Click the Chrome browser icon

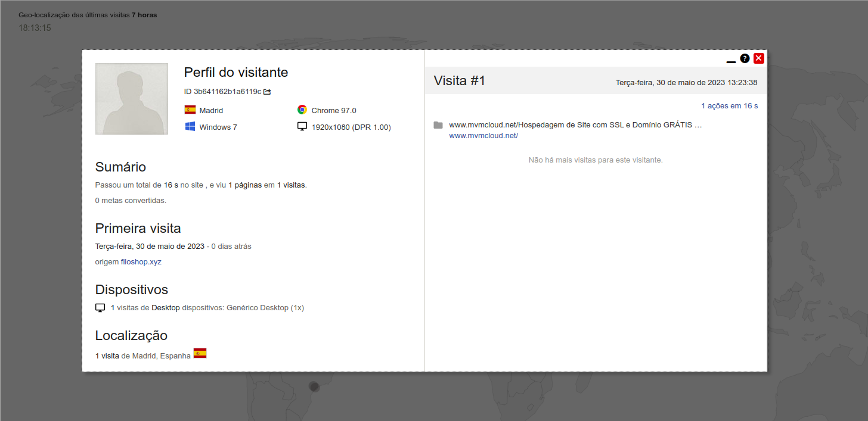[302, 110]
